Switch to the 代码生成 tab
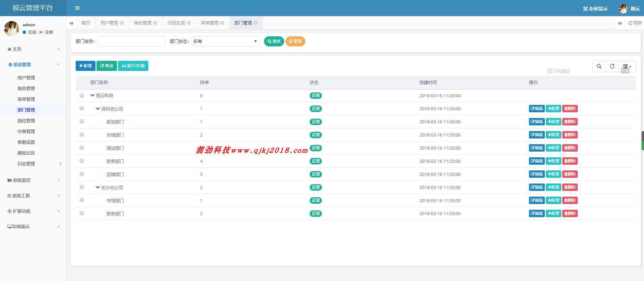The height and width of the screenshot is (281, 644). 176,23
